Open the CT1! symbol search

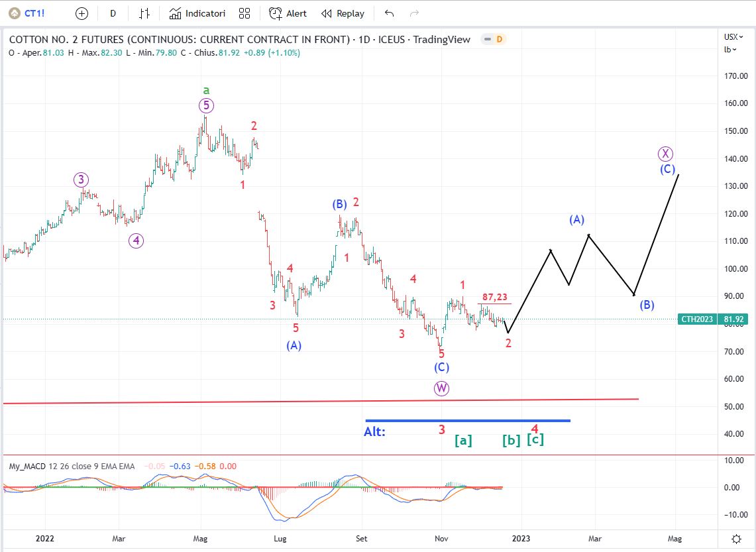point(31,13)
